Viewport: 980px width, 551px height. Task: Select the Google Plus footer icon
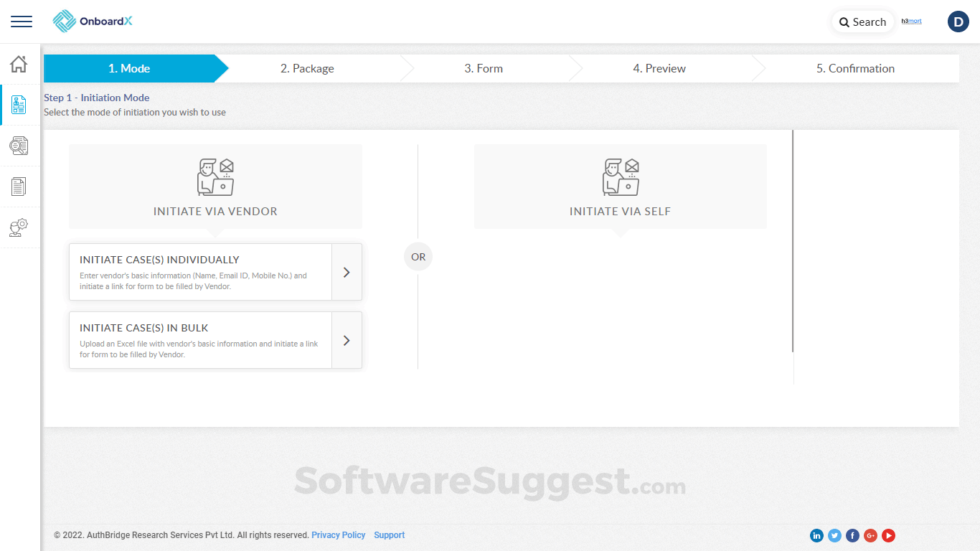pyautogui.click(x=870, y=535)
